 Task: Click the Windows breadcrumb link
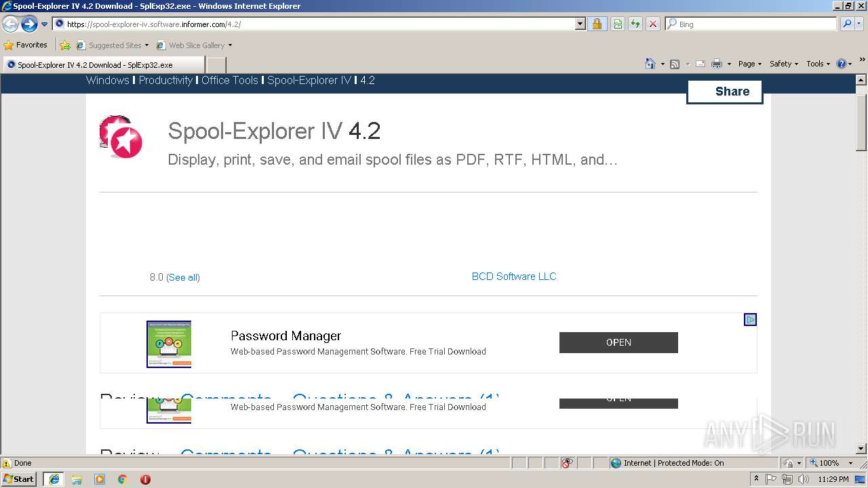coord(107,80)
